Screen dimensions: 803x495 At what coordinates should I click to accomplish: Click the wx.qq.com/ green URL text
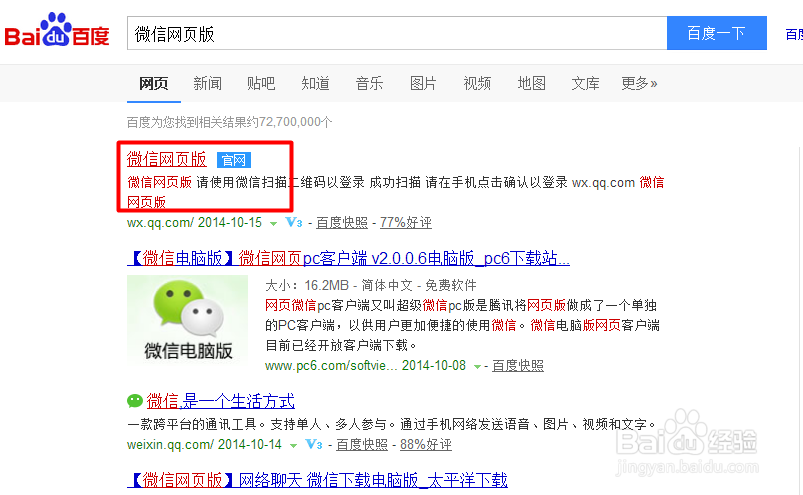click(160, 223)
